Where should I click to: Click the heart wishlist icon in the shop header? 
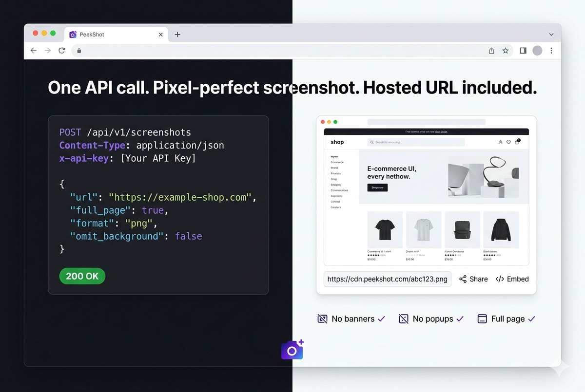pos(508,142)
